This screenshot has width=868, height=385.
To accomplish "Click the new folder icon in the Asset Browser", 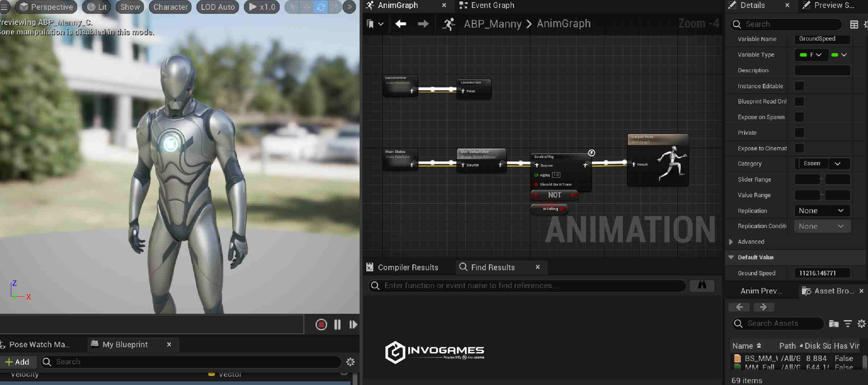I will [x=834, y=324].
